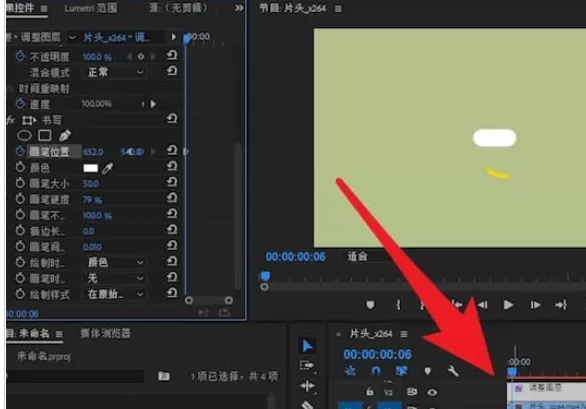This screenshot has width=586, height=409.
Task: Choose the ellipse mask tool under 书写
Action: coord(24,135)
